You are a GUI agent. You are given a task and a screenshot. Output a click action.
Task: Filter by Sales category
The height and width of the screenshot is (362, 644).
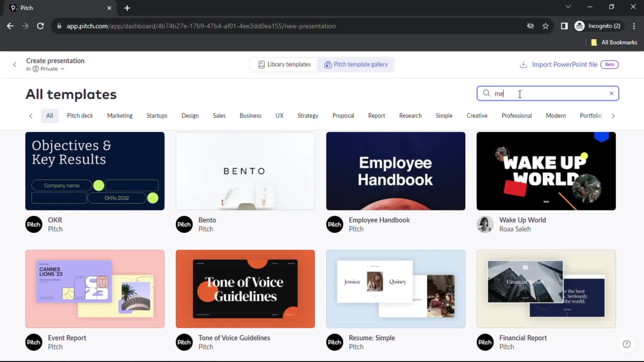pyautogui.click(x=219, y=116)
